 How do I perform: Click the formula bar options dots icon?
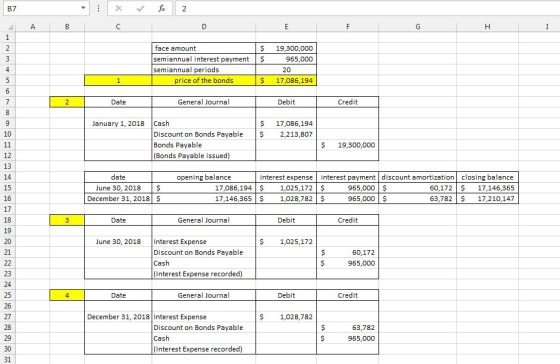click(98, 9)
